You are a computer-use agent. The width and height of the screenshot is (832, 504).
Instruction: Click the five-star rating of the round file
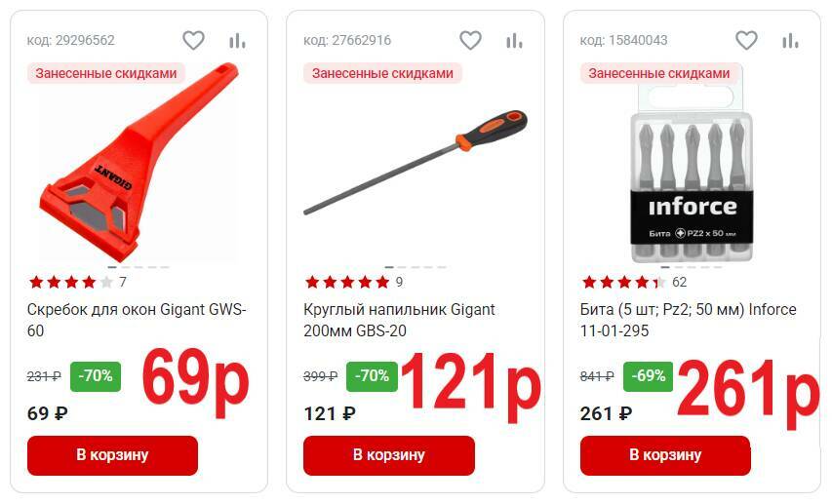click(347, 282)
